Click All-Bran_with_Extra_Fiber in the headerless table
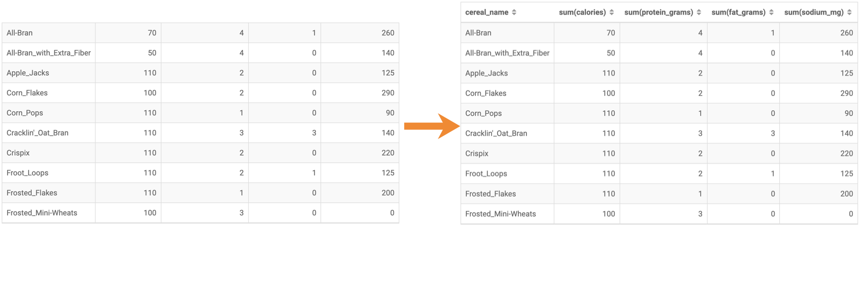Image resolution: width=868 pixels, height=283 pixels. [x=48, y=53]
